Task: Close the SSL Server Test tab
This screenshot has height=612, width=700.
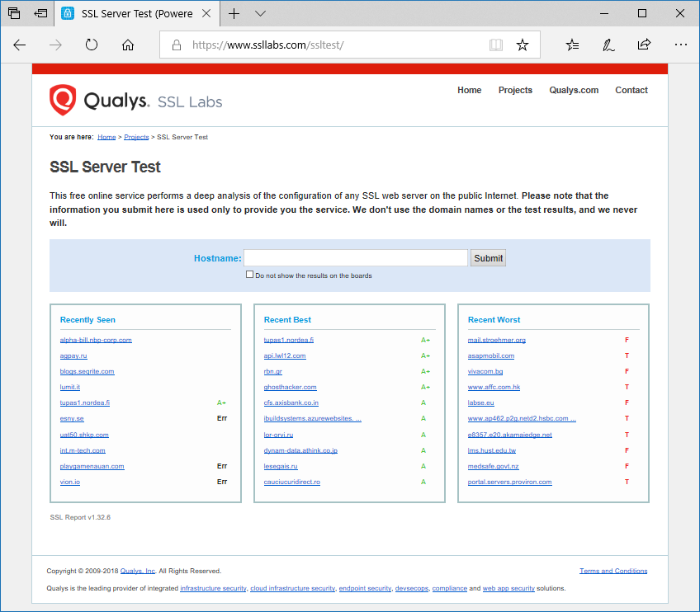Action: click(206, 13)
